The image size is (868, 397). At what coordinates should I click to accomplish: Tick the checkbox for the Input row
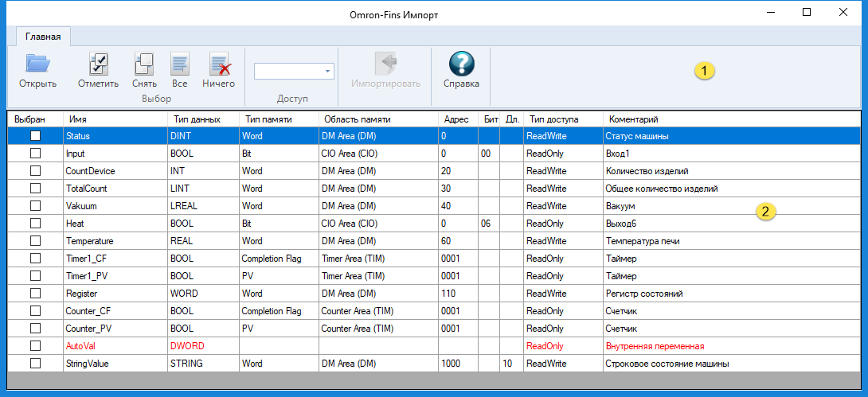(35, 154)
